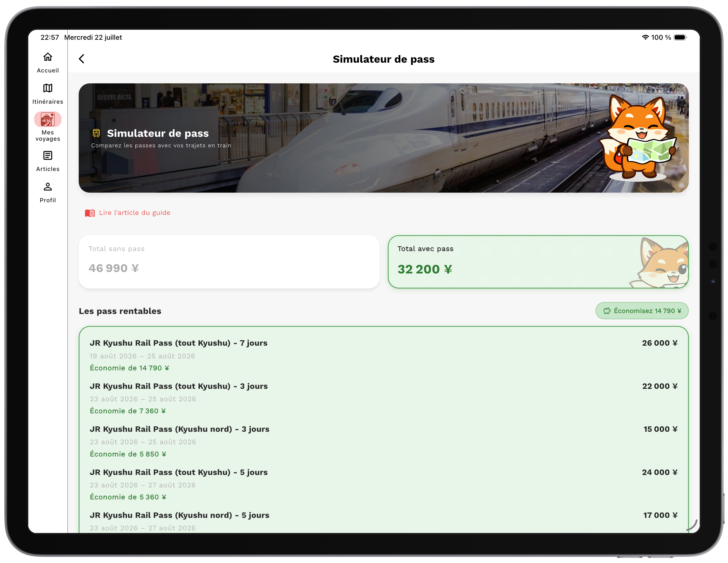The width and height of the screenshot is (728, 563).
Task: Open the Itinéraires map icon
Action: (48, 88)
